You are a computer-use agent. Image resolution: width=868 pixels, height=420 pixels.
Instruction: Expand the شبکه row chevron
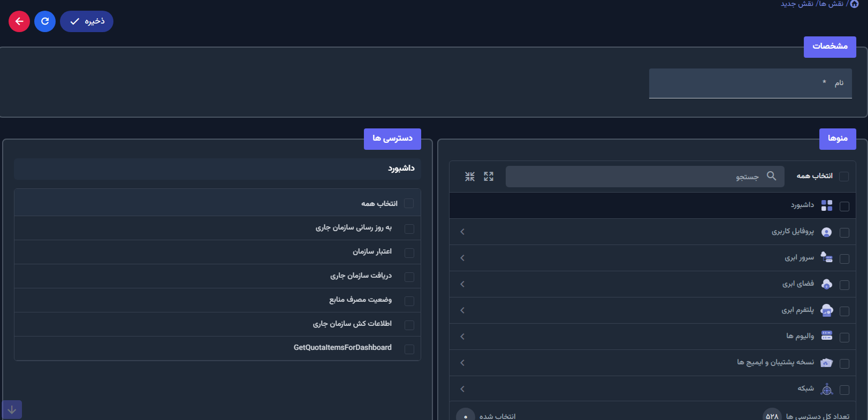point(462,389)
